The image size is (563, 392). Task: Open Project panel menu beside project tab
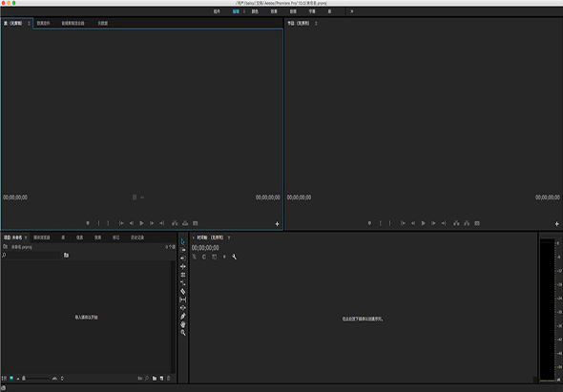point(26,237)
